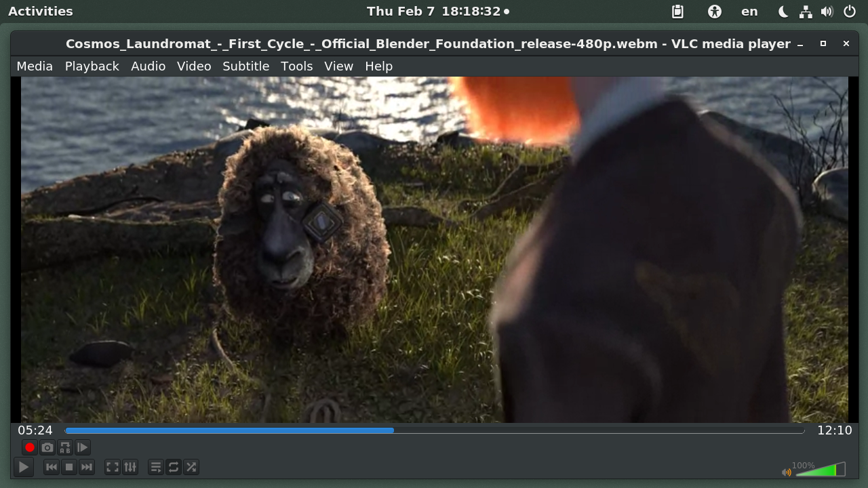Open the Tools menu
Viewport: 868px width, 488px height.
pyautogui.click(x=296, y=66)
